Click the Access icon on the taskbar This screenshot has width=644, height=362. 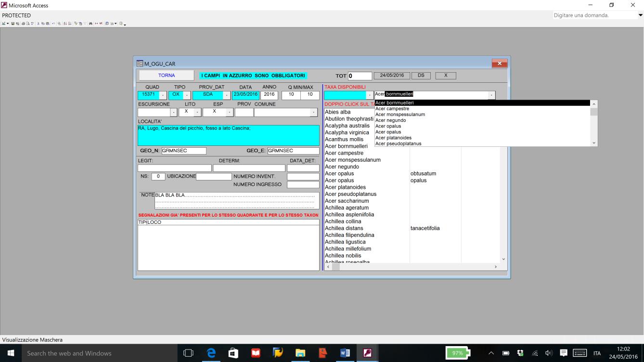(x=367, y=353)
